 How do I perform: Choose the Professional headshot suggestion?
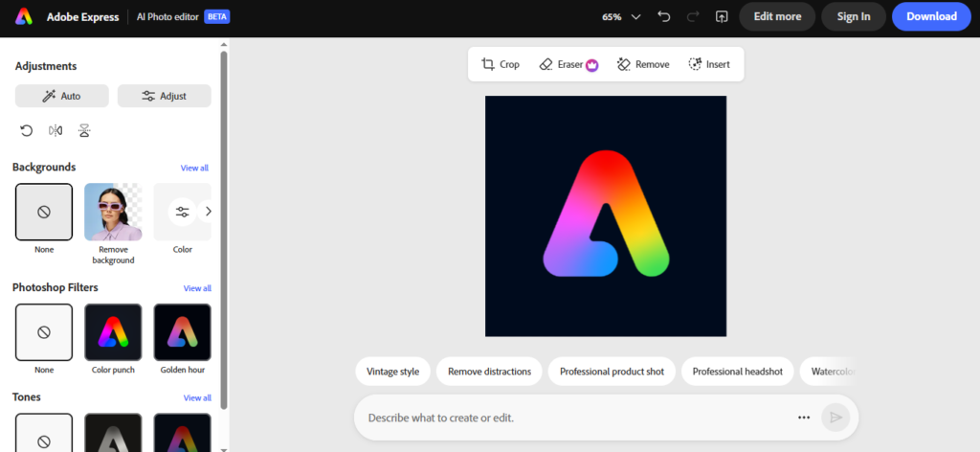click(738, 372)
